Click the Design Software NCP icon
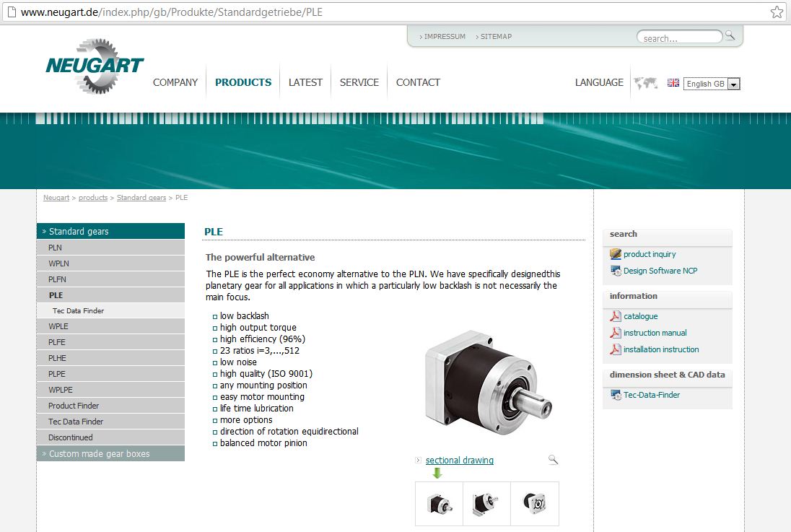The image size is (791, 532). [x=616, y=271]
